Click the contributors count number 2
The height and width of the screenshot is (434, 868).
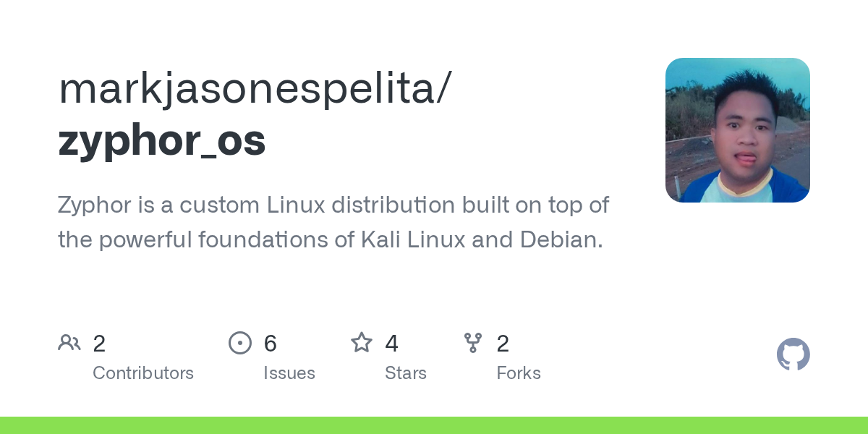pos(99,344)
